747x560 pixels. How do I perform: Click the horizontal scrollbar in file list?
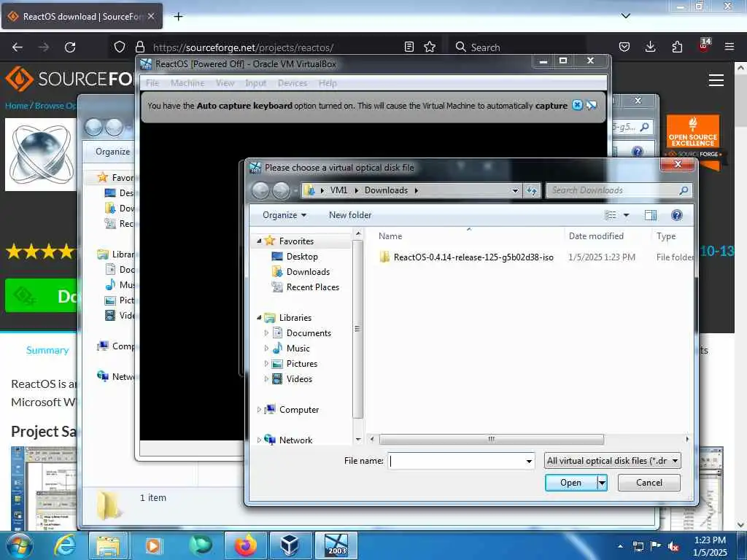point(491,439)
